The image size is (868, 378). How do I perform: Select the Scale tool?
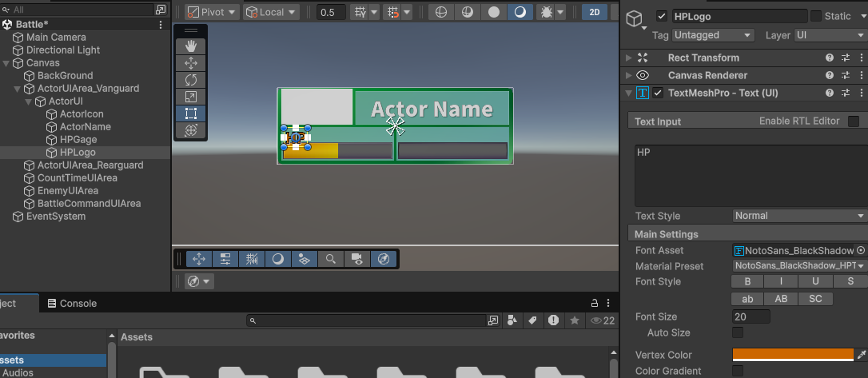[x=191, y=97]
